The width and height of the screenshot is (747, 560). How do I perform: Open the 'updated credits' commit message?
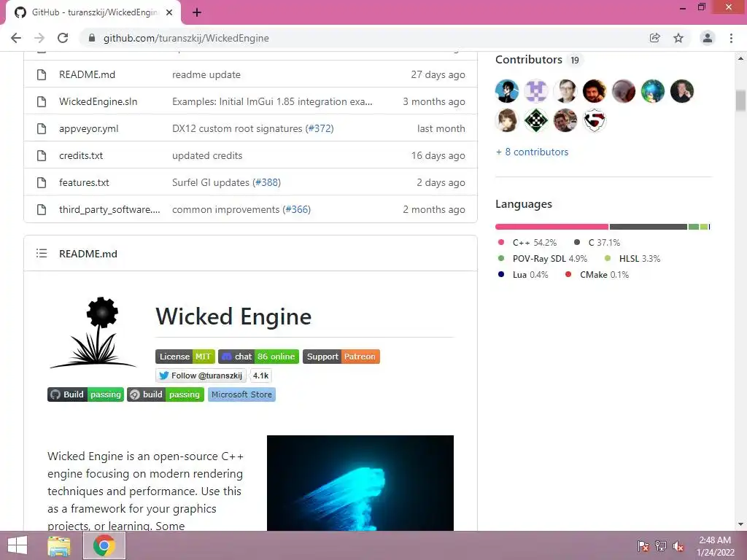(207, 156)
